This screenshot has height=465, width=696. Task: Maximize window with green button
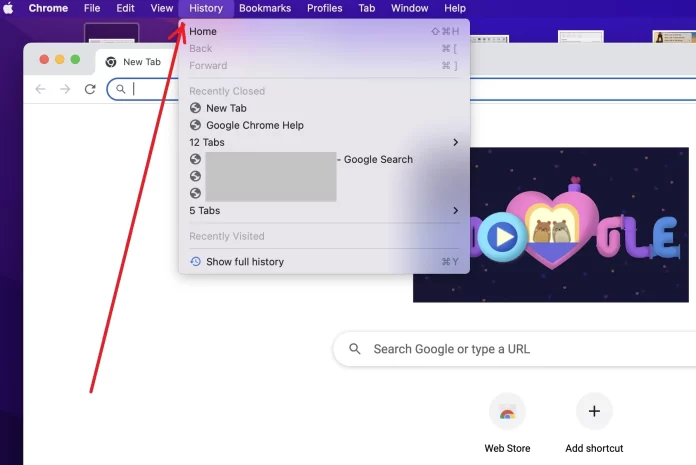point(75,59)
